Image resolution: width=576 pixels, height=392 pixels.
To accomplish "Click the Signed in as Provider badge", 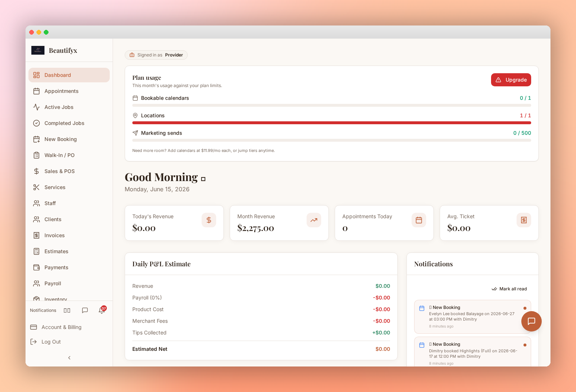I will [x=156, y=55].
